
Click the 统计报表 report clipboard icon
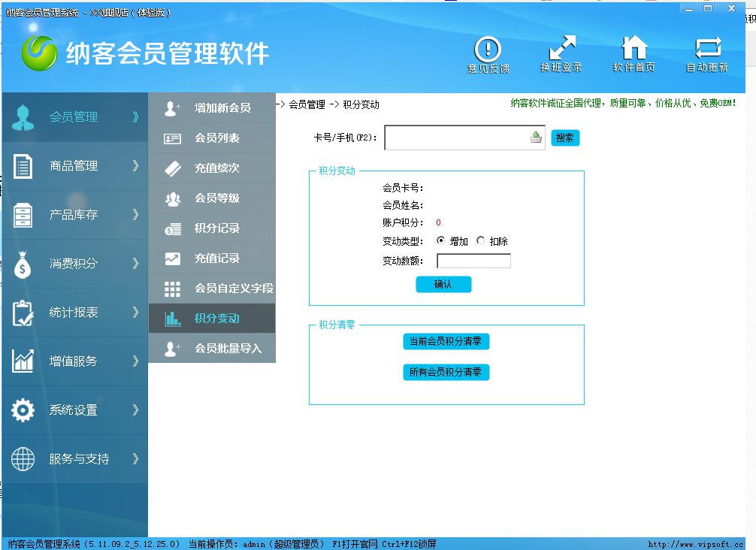(23, 313)
